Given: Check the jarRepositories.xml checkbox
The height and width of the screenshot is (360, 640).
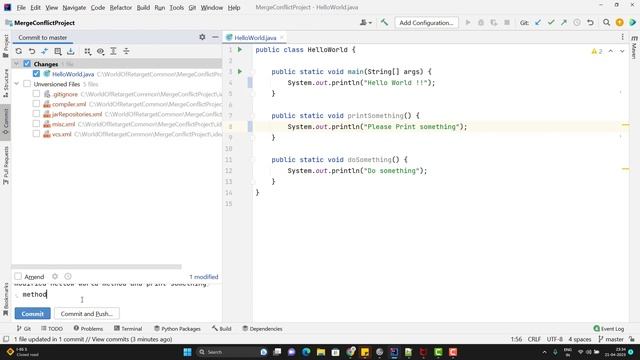Looking at the screenshot, I should tap(36, 114).
